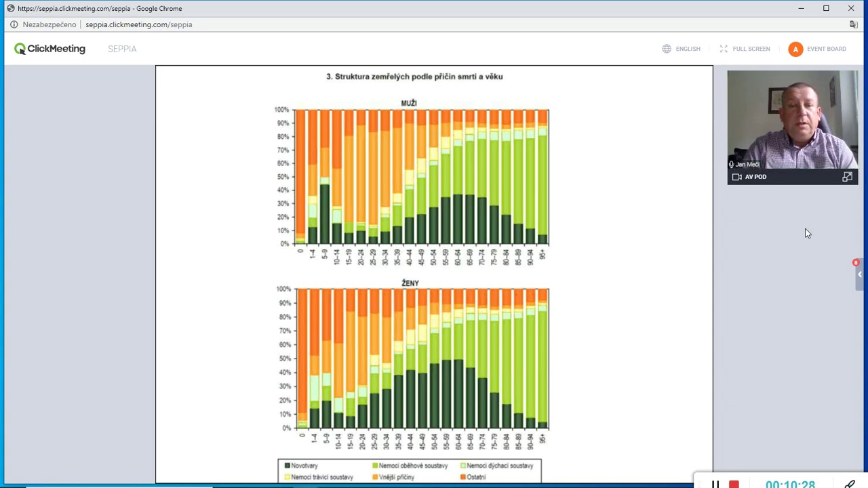
Task: Click the recording timer 00:10:28
Action: [790, 484]
